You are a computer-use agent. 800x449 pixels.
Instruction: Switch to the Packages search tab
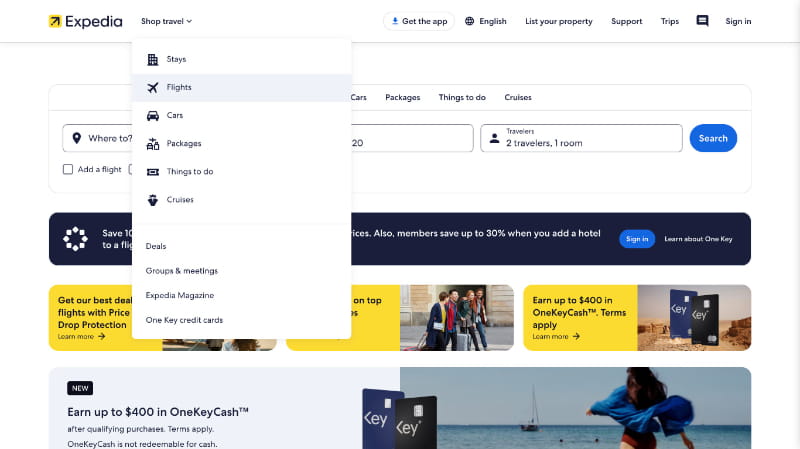pos(403,97)
